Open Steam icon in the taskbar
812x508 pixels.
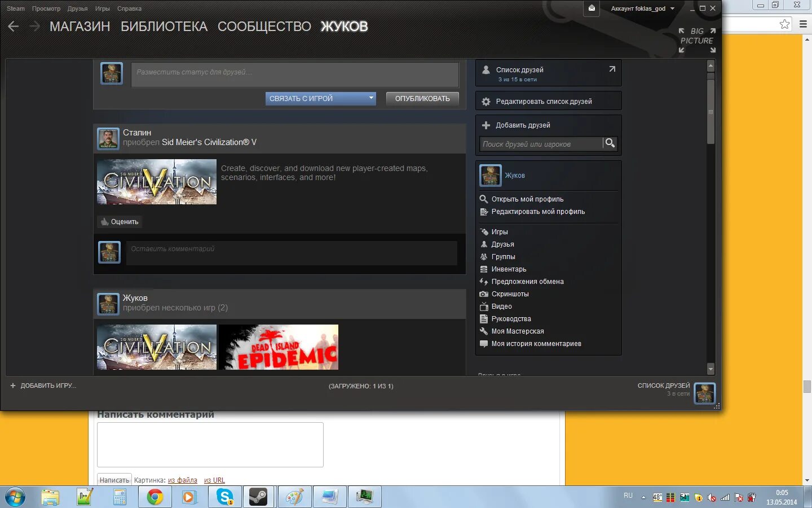(259, 497)
